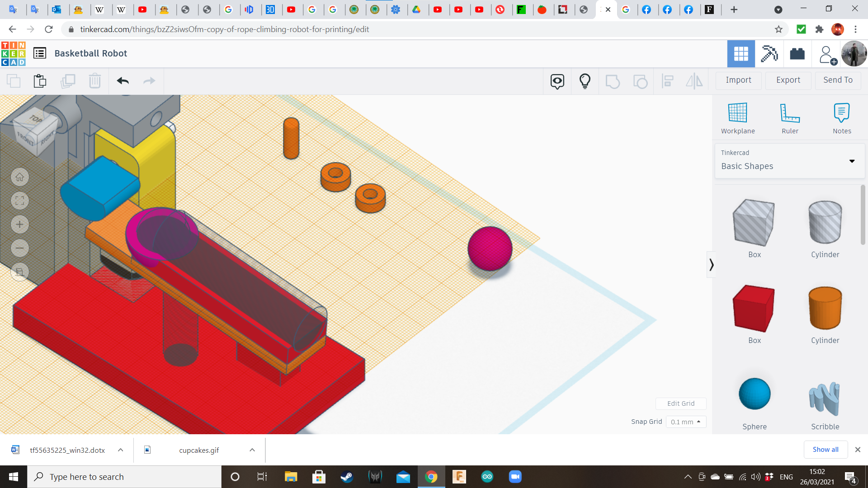868x488 pixels.
Task: Switch to 3D design grid view
Action: pos(741,54)
